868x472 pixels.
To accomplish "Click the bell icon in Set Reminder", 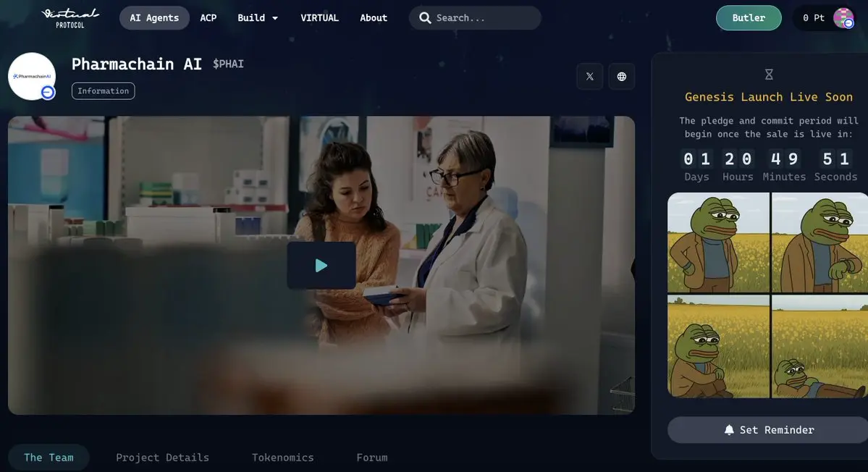I will (729, 430).
